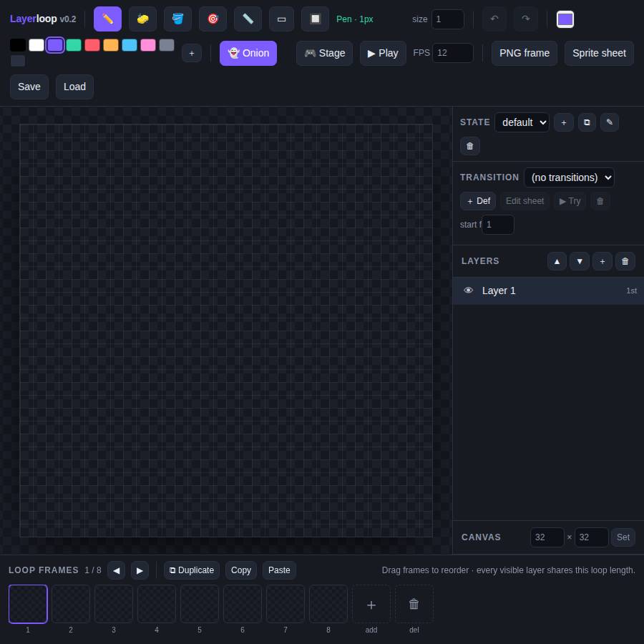Open the Stage preview

324,53
